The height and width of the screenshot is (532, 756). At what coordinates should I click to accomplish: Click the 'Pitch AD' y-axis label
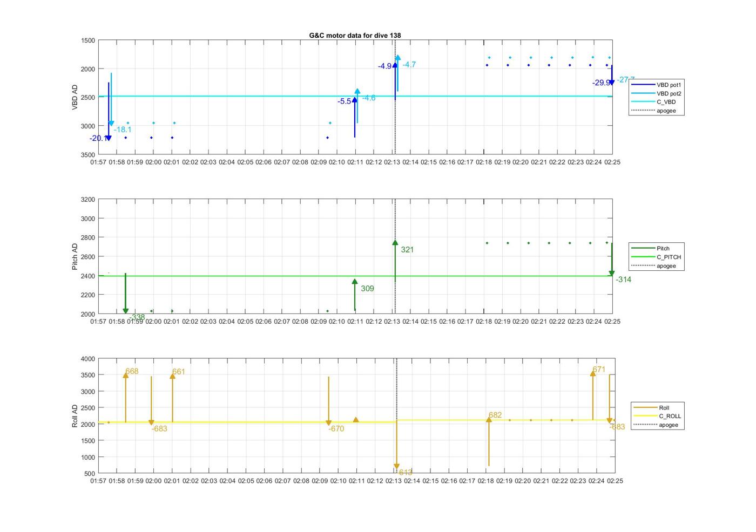coord(75,257)
